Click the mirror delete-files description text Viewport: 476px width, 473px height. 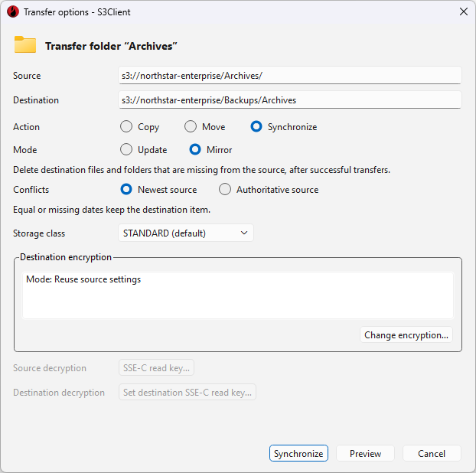201,170
